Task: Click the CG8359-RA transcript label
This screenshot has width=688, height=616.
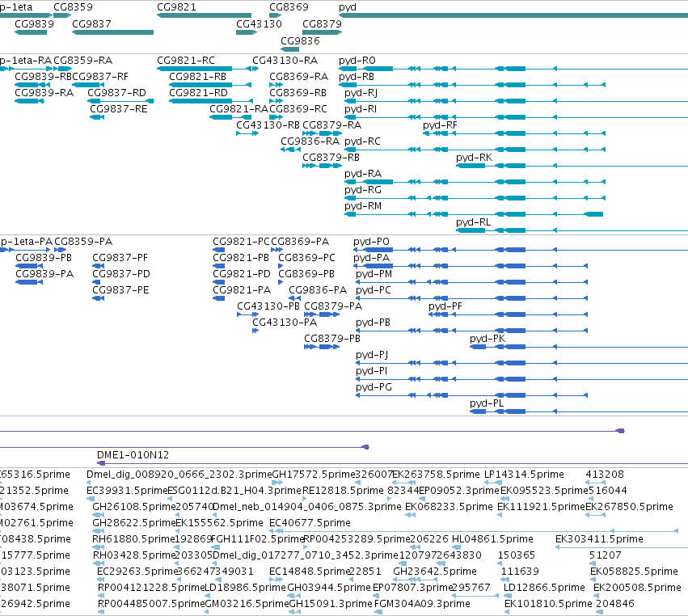Action: (x=83, y=60)
